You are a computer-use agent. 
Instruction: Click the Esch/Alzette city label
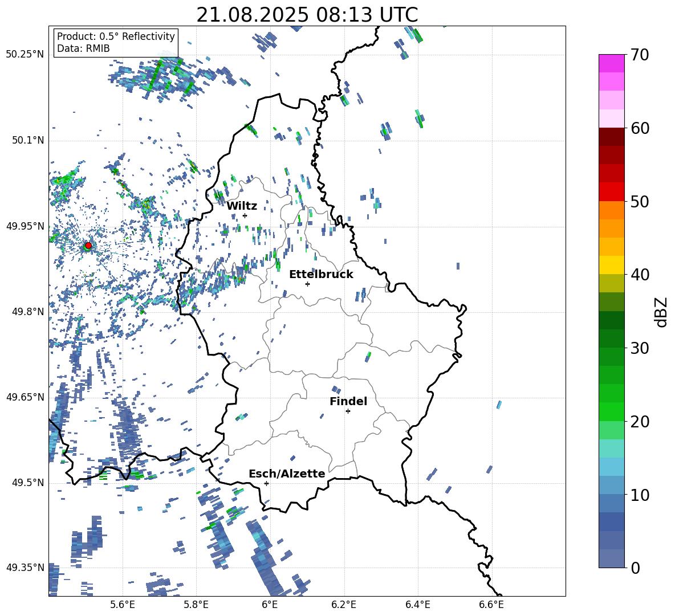287,474
